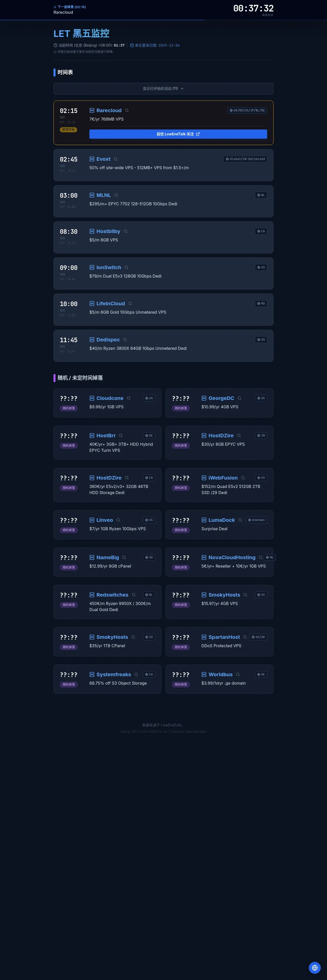Click the search icon next to Rarecloud

click(127, 110)
